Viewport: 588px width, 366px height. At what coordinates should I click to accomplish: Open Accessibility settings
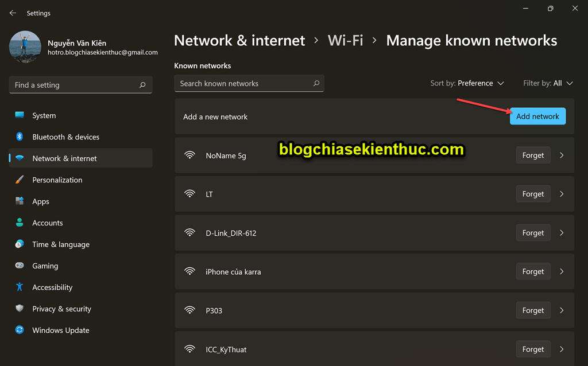(x=80, y=287)
